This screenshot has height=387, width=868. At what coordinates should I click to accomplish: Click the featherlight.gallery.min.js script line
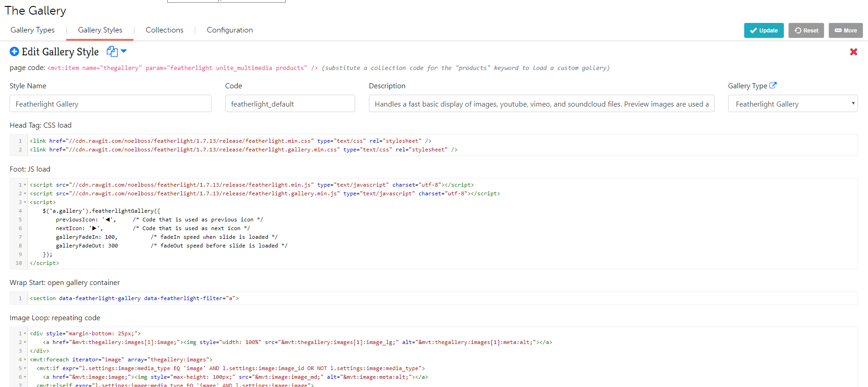tap(265, 193)
